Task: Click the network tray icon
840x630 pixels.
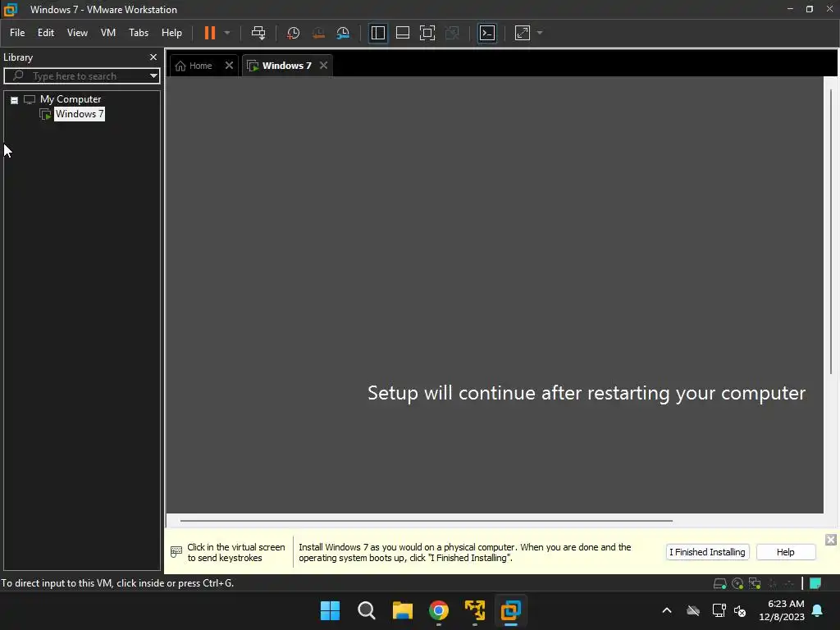Action: tap(719, 610)
